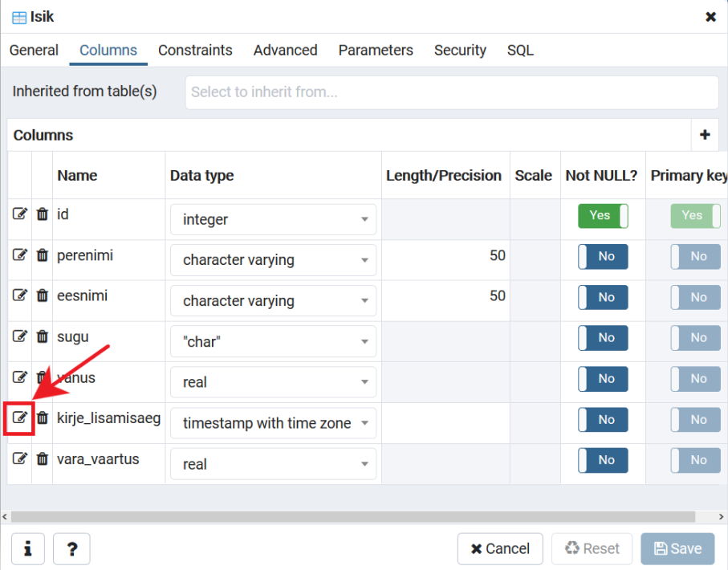The height and width of the screenshot is (570, 728).
Task: Delete the kirje_lisamisaeg column row
Action: [x=43, y=417]
